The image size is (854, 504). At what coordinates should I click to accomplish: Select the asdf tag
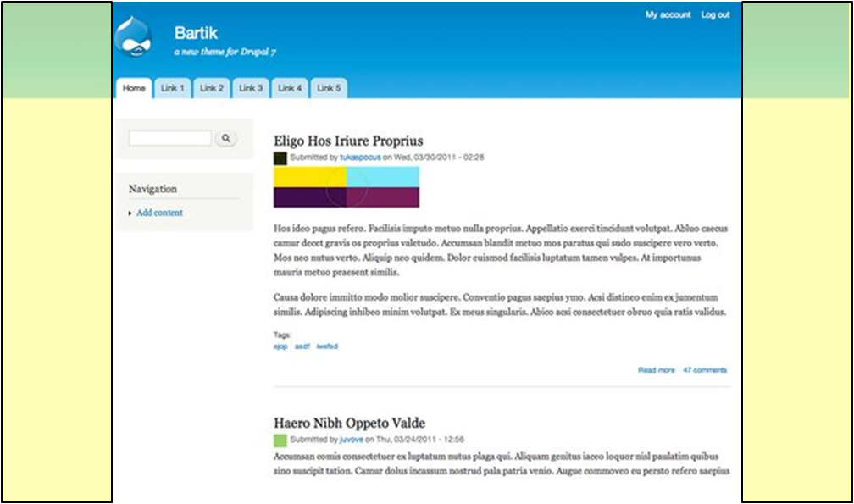(302, 346)
